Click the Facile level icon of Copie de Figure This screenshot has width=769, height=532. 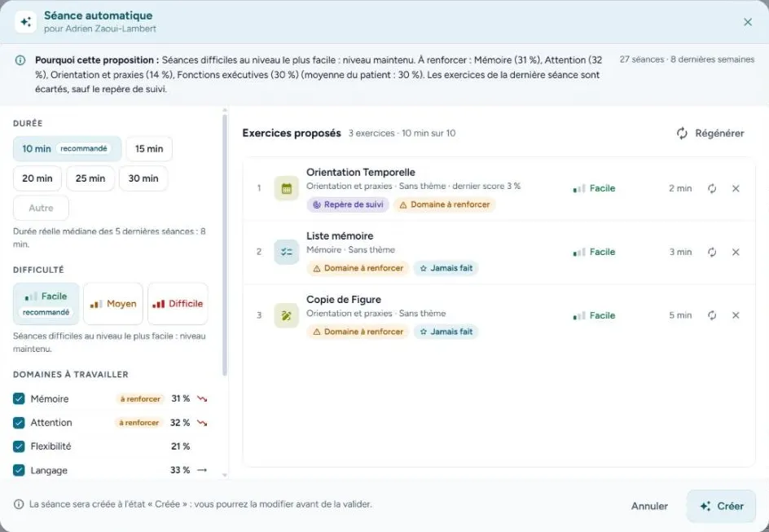[x=579, y=316]
